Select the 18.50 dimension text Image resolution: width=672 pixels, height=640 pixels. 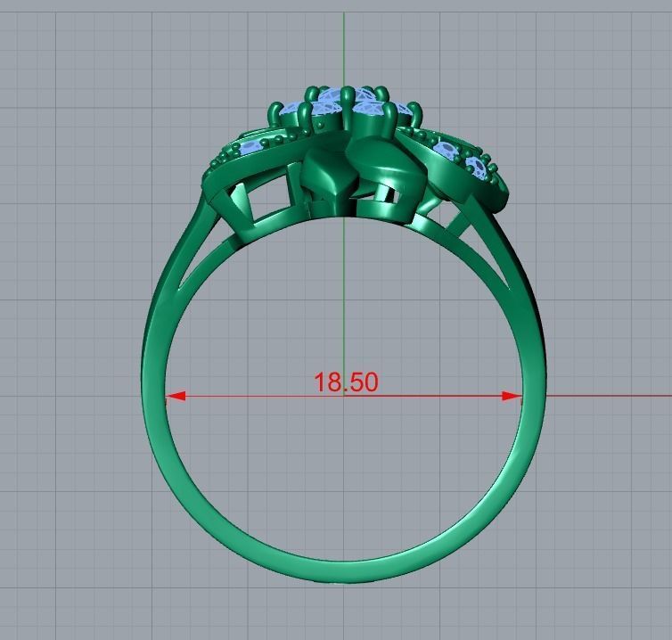coord(347,382)
